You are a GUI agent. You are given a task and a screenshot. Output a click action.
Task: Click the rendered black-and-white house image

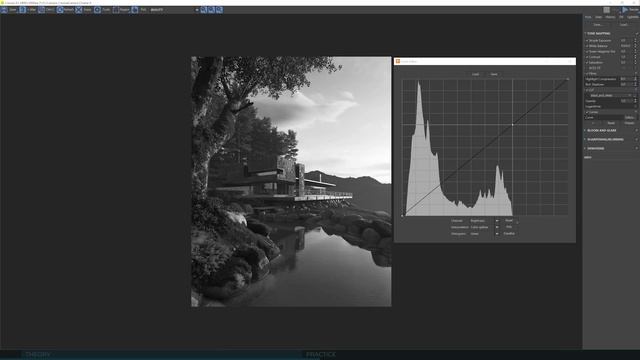(291, 182)
